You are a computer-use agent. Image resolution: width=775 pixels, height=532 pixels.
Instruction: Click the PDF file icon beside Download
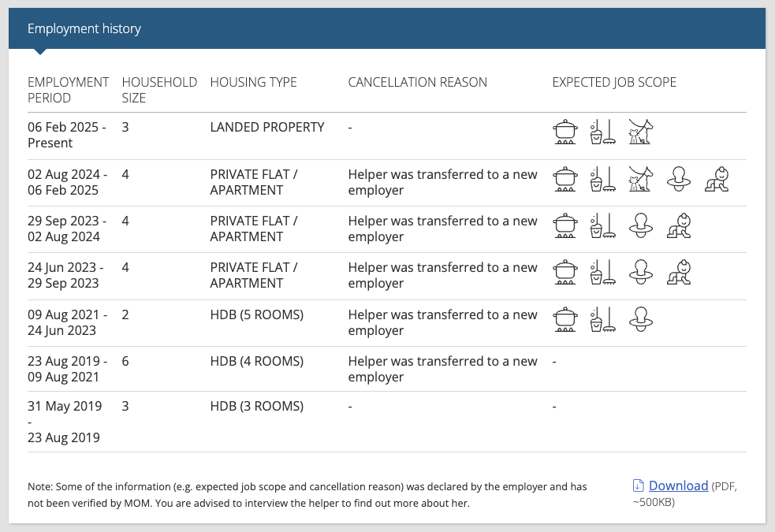click(638, 485)
